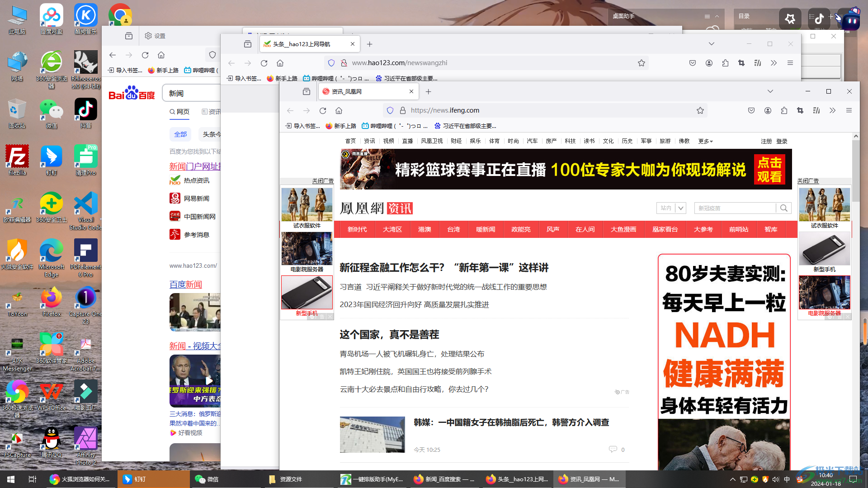Open new tab in ifeng window
Viewport: 868px width, 488px height.
[428, 92]
